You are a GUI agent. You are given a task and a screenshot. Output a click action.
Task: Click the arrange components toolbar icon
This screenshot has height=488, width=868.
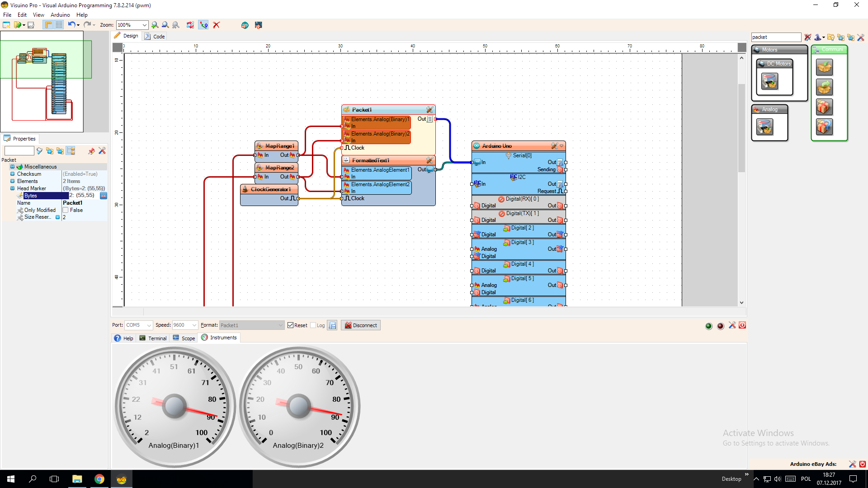tap(190, 25)
